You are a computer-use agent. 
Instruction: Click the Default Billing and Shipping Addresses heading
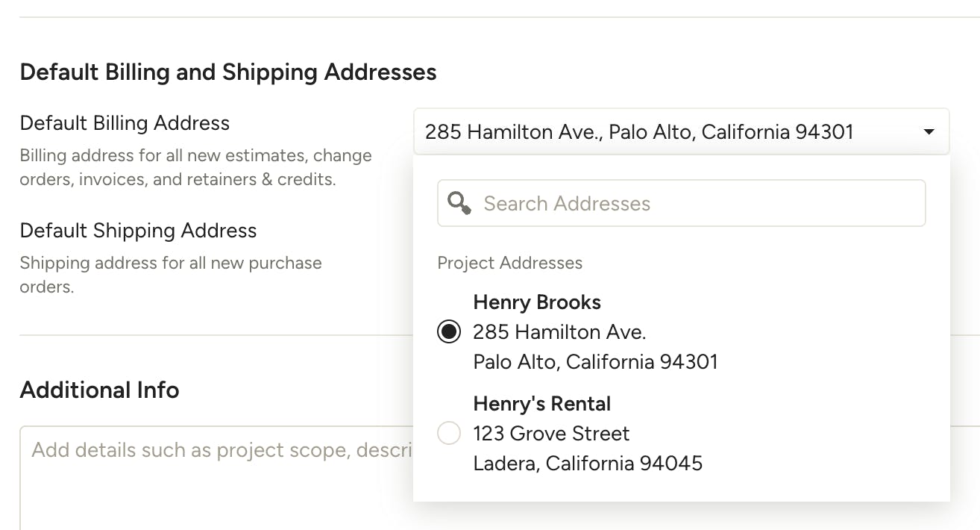point(228,72)
